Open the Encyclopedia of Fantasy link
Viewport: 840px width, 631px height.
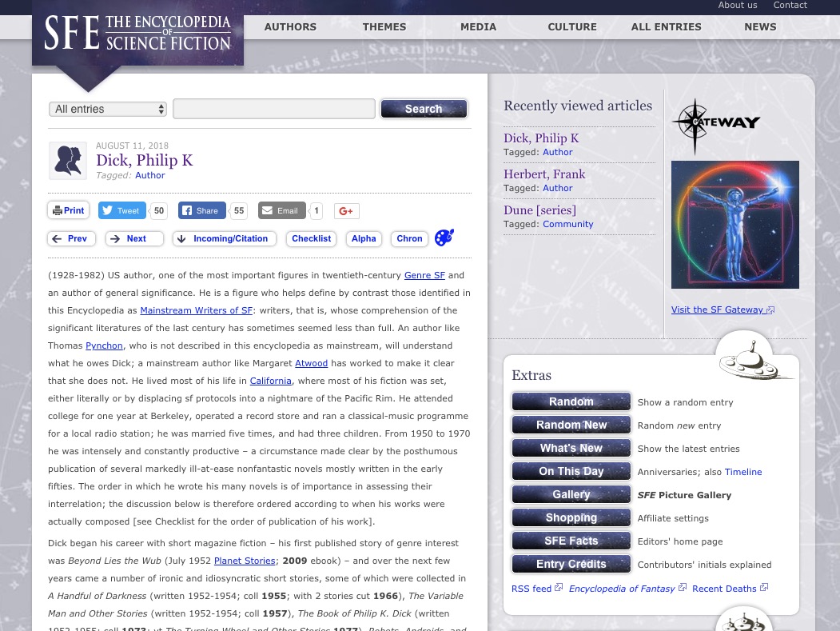pyautogui.click(x=627, y=589)
